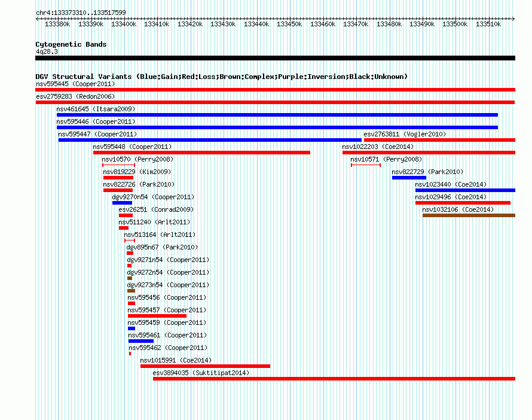Click the 133380k ruler tick label
532x420 pixels.
click(x=57, y=24)
